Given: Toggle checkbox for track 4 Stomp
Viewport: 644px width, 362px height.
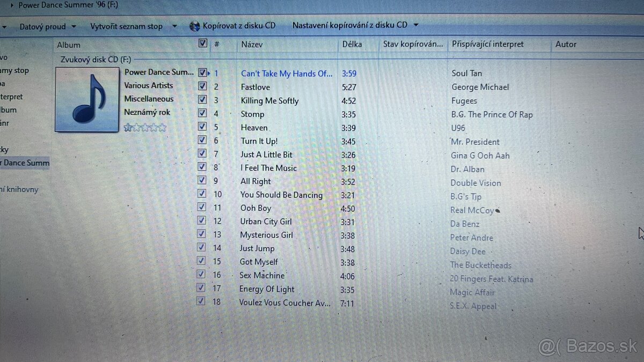Looking at the screenshot, I should (x=202, y=113).
